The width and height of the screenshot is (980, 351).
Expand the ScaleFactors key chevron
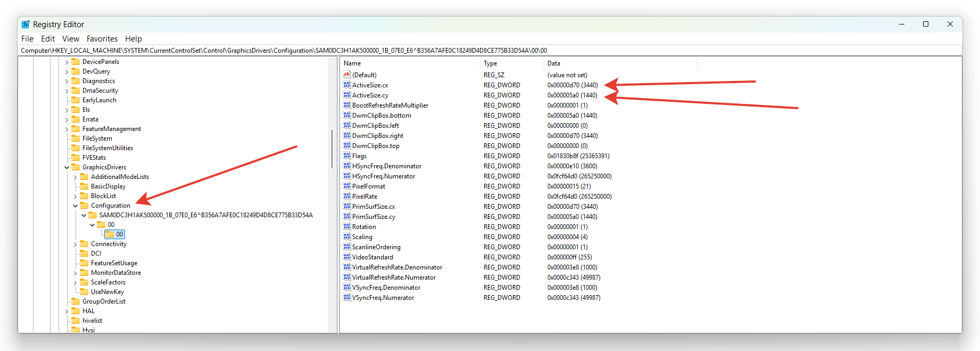pos(76,283)
